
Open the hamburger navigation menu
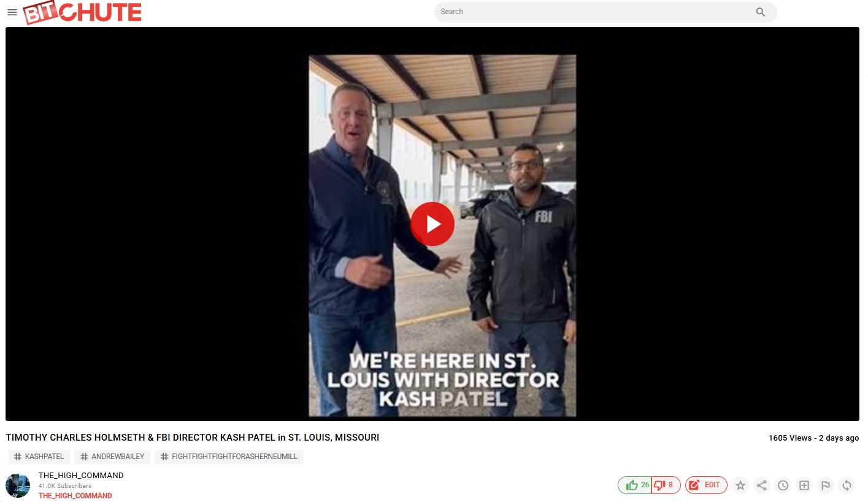point(12,12)
